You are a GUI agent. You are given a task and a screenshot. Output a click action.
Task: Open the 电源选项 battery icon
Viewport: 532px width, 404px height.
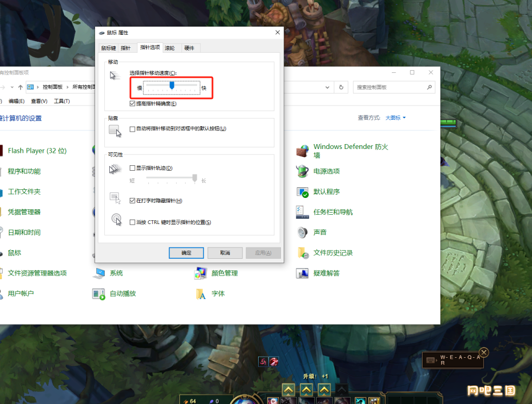pos(302,171)
